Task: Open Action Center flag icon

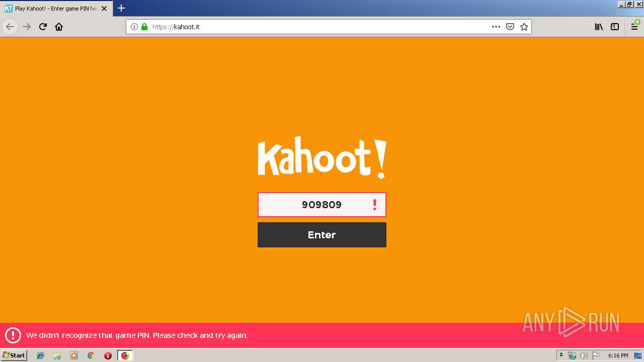Action: coord(596,355)
